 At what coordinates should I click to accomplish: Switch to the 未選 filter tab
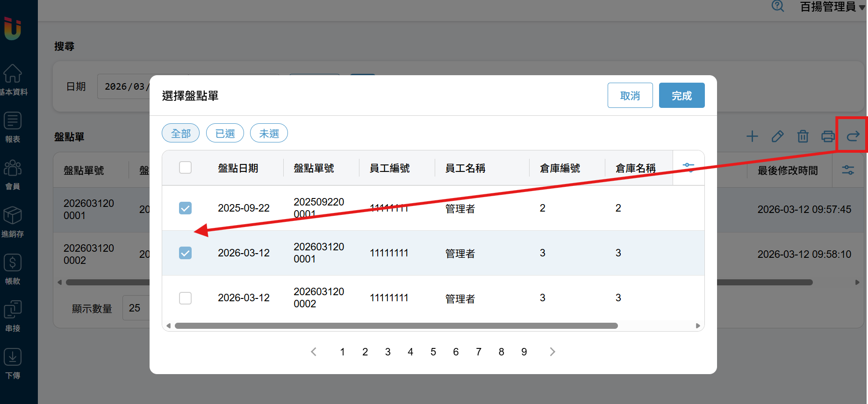(x=269, y=133)
